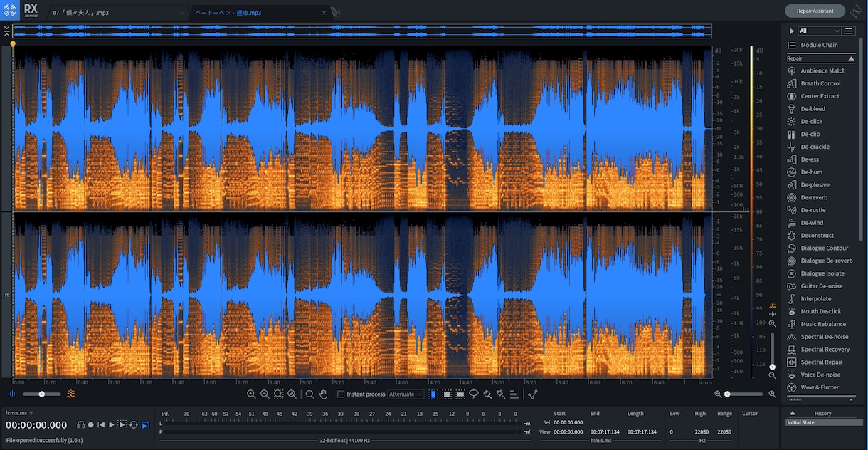868x450 pixels.
Task: Open the De-plosive module
Action: point(822,185)
